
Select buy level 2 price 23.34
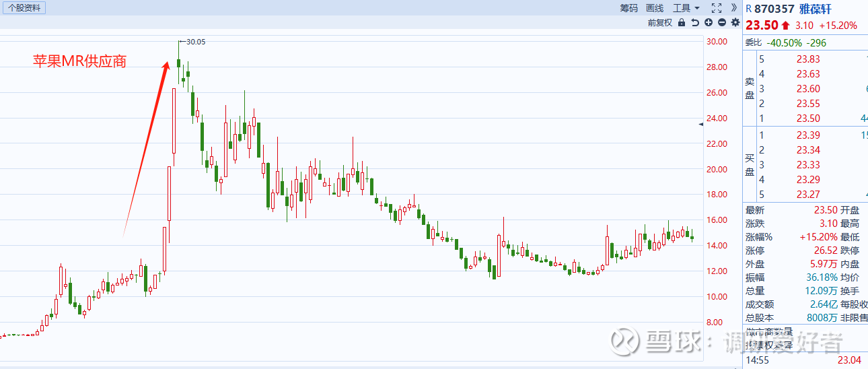808,150
